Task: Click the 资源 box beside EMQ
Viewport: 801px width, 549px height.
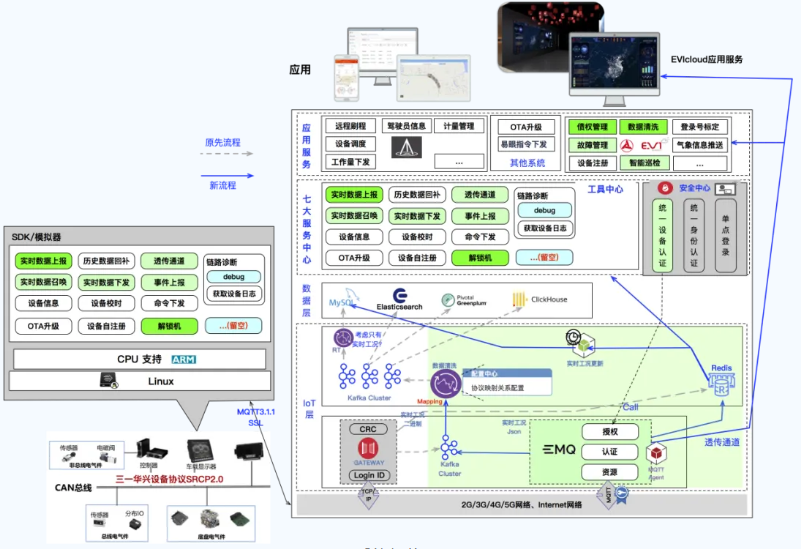Action: (x=609, y=472)
